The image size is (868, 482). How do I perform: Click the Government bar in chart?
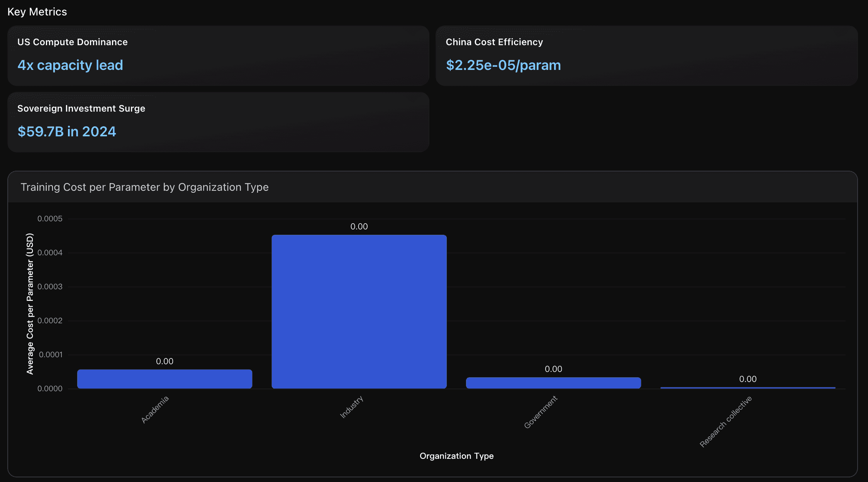[553, 383]
